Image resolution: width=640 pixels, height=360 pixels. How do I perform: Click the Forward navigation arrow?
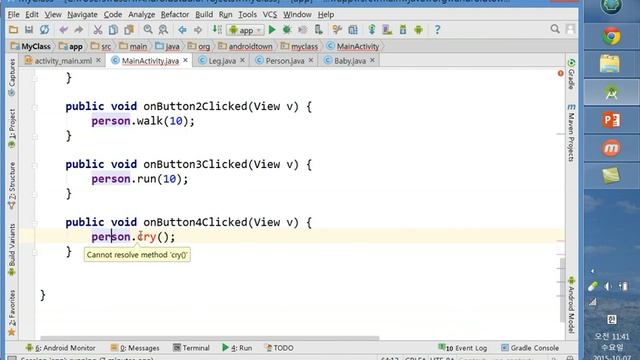pyautogui.click(x=198, y=30)
